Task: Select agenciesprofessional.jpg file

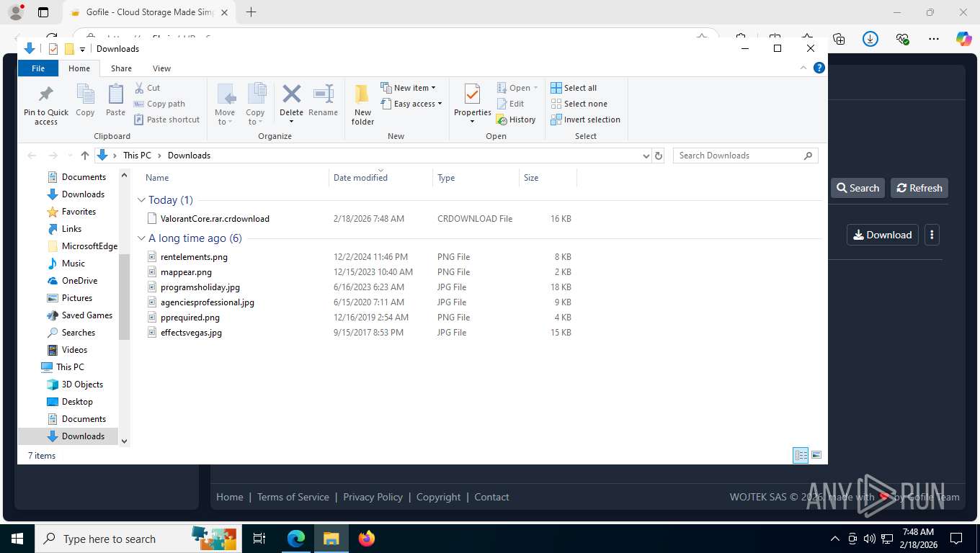Action: (208, 302)
